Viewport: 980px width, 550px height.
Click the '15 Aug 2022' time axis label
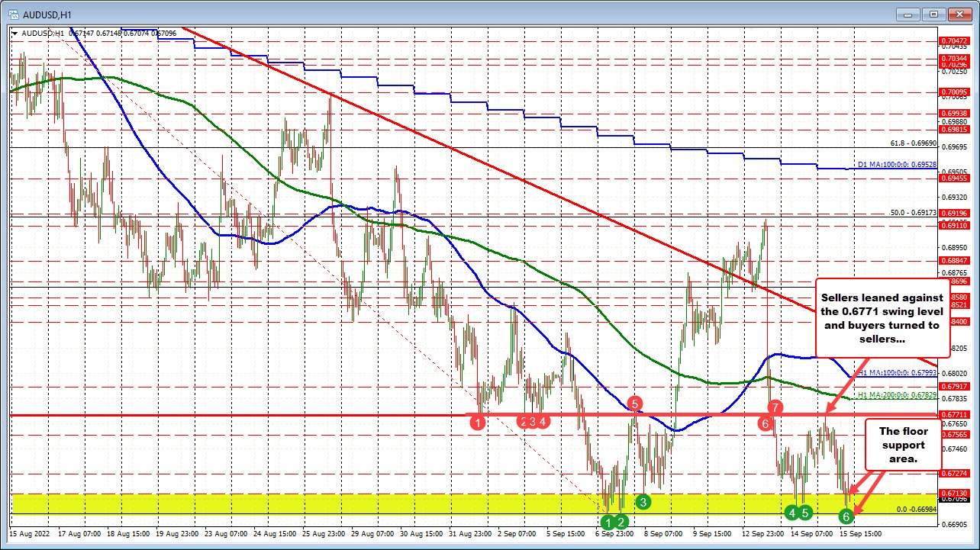pyautogui.click(x=29, y=534)
